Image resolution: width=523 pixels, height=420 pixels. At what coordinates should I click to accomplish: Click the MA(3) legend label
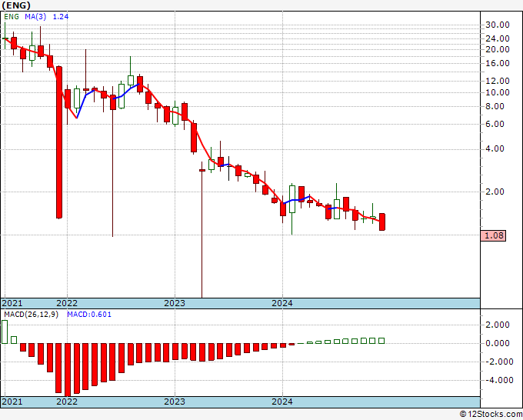(x=35, y=17)
